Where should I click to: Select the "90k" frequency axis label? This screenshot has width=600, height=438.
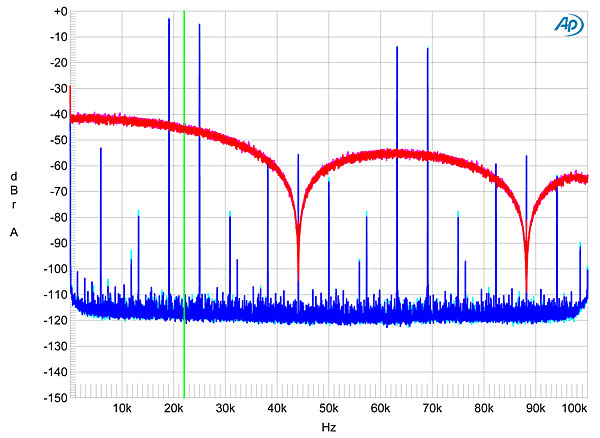click(x=535, y=409)
